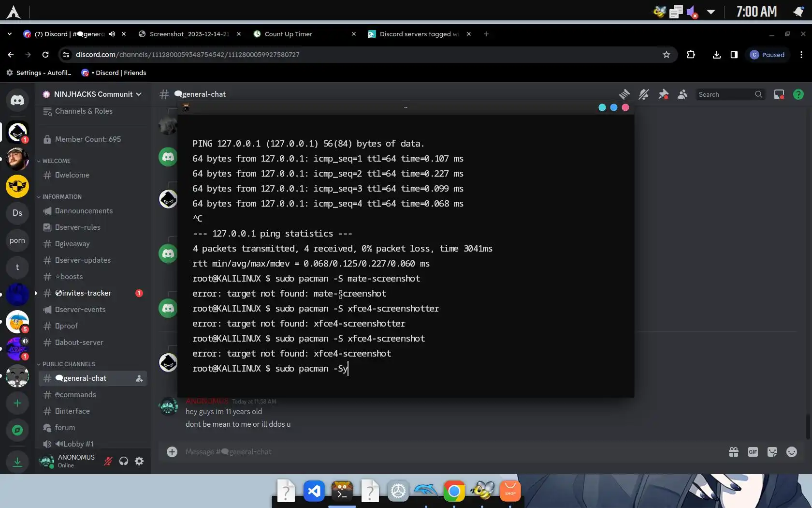The width and height of the screenshot is (812, 508).
Task: Open the browser downloads icon
Action: point(717,55)
